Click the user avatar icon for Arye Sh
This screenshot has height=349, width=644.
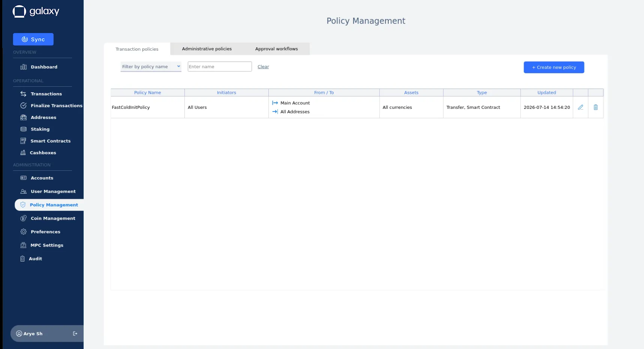(x=19, y=334)
